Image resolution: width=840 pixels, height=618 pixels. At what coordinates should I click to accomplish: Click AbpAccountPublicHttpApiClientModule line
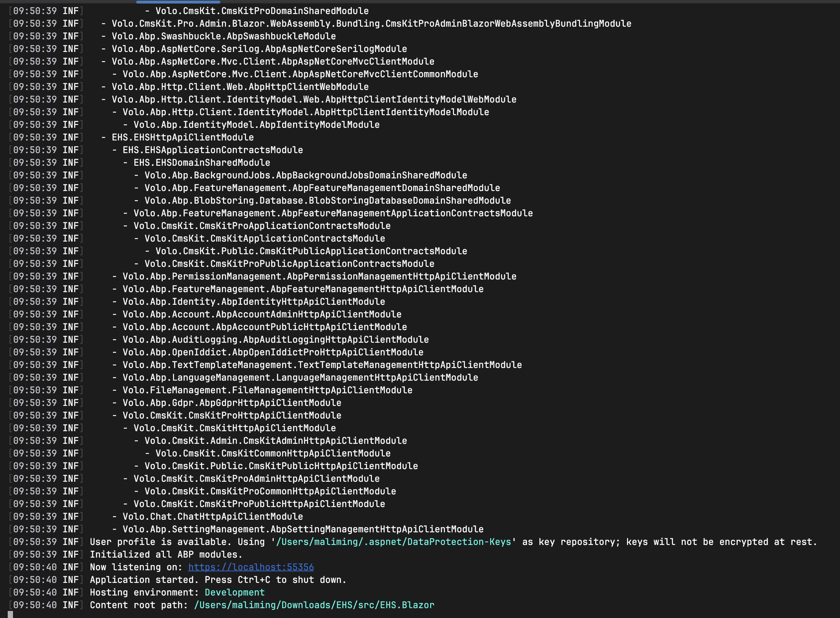(x=265, y=327)
